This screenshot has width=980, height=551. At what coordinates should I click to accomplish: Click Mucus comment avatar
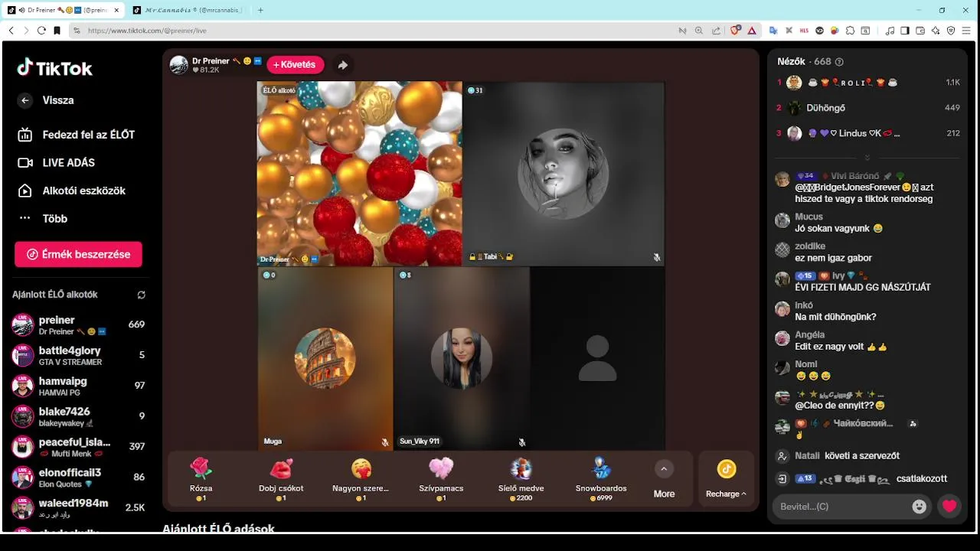click(x=782, y=220)
